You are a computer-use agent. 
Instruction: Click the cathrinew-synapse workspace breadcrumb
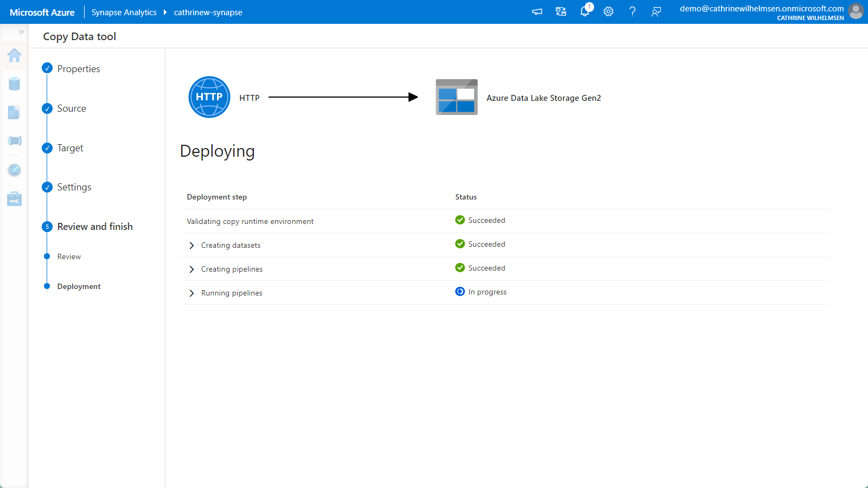click(208, 12)
